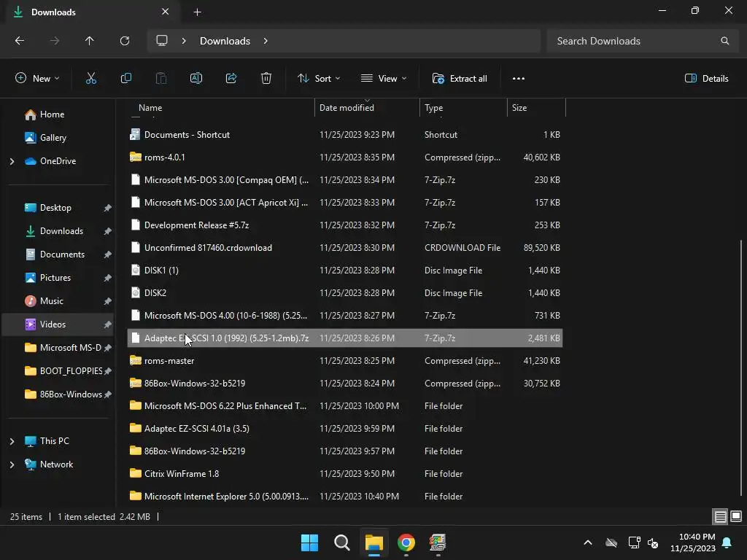This screenshot has height=560, width=747.
Task: Click the Share icon in toolbar
Action: 231,79
